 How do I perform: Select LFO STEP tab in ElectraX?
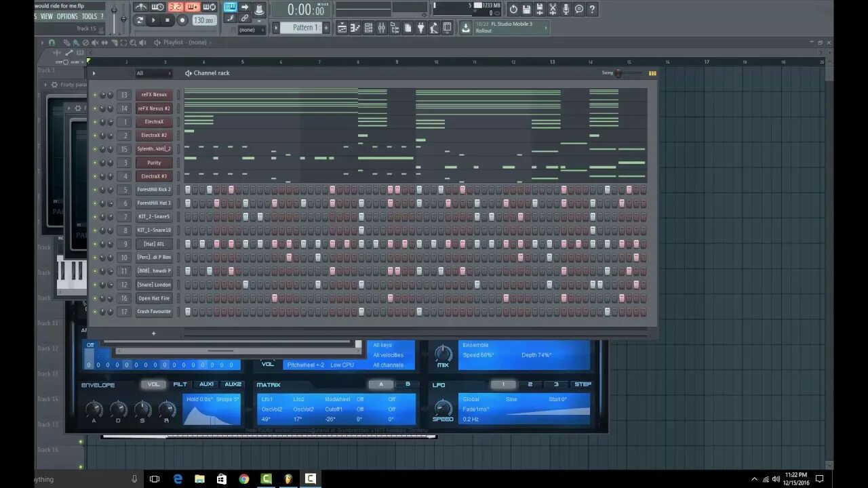583,384
